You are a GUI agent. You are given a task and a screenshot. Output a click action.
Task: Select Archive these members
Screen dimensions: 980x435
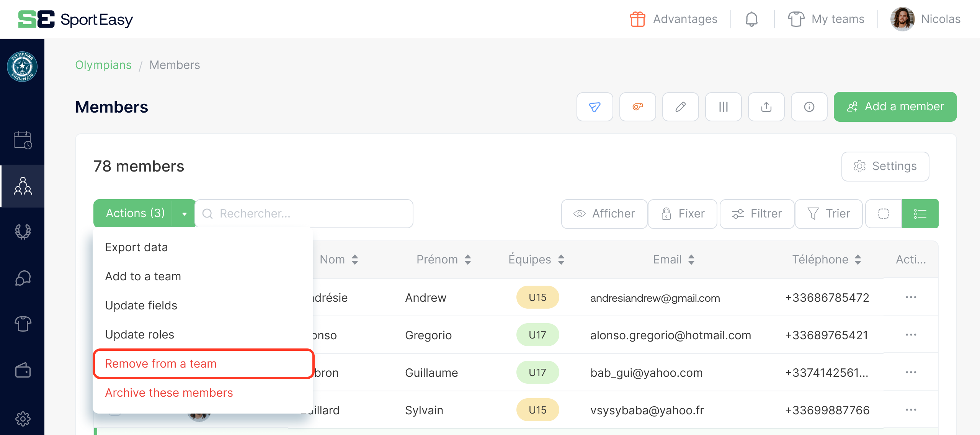click(x=169, y=392)
